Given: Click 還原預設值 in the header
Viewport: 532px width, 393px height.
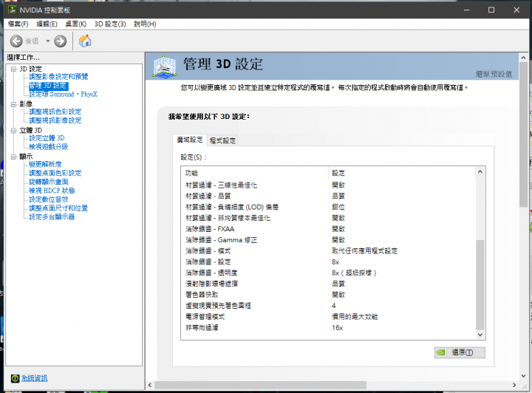Looking at the screenshot, I should [x=494, y=75].
